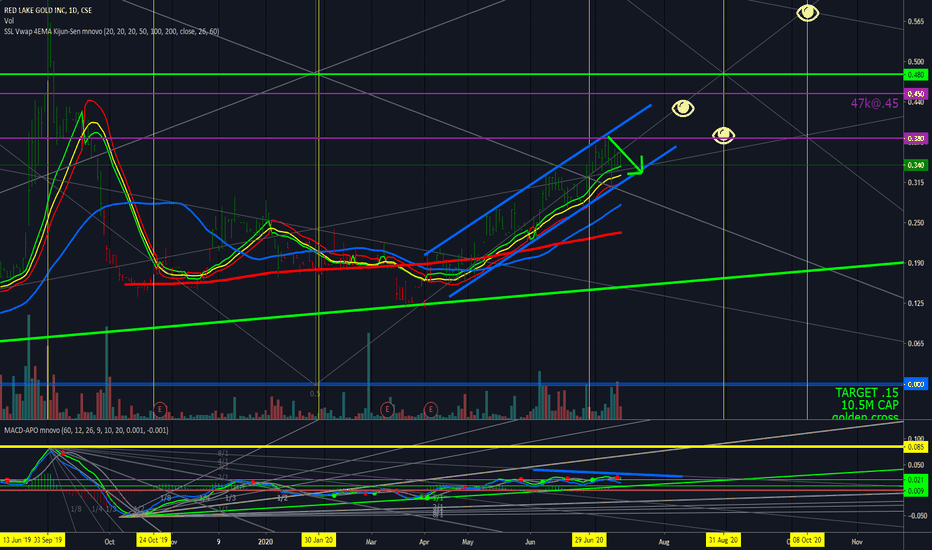Click the green 0.480 price label
The width and height of the screenshot is (932, 550).
pos(915,75)
